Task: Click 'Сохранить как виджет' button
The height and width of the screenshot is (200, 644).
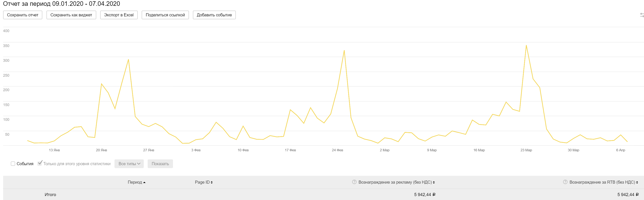Action: (x=71, y=15)
